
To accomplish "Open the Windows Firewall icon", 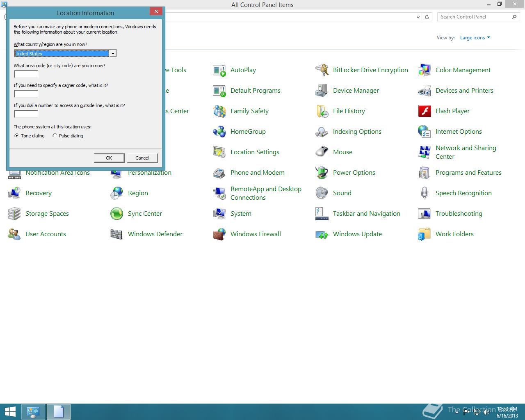I will tap(219, 234).
